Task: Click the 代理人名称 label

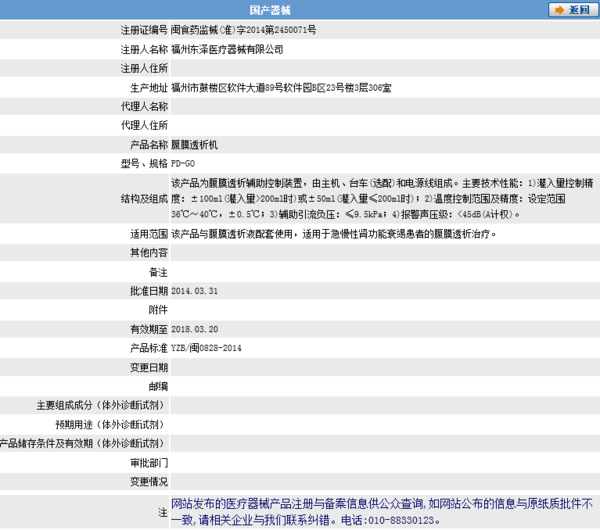Action: (x=144, y=106)
